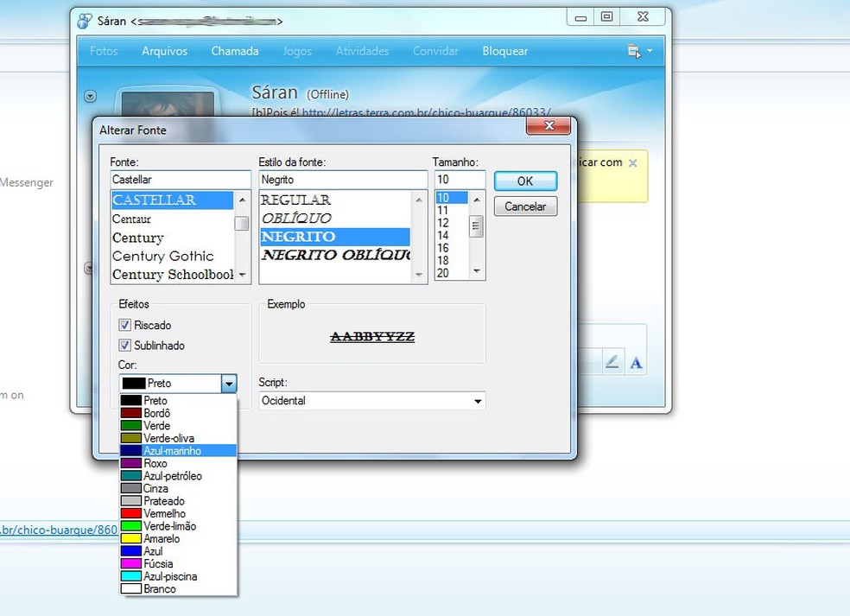
Task: Confirm the font with OK
Action: 525,181
